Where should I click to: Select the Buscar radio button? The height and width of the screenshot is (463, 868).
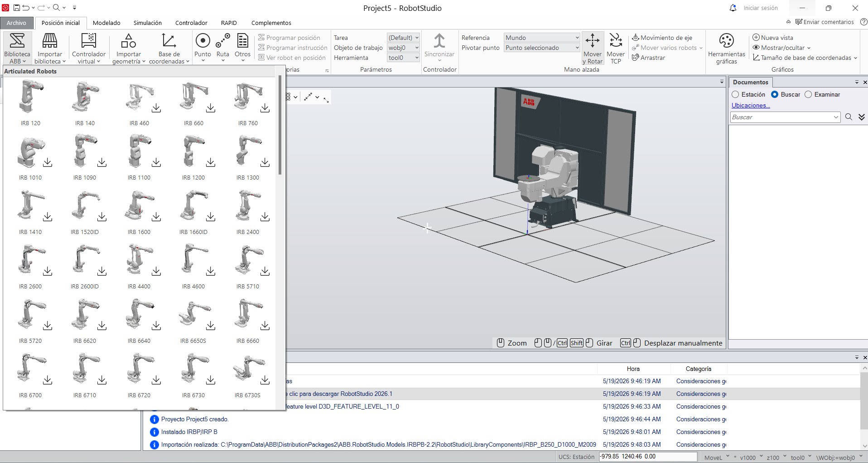pos(775,94)
